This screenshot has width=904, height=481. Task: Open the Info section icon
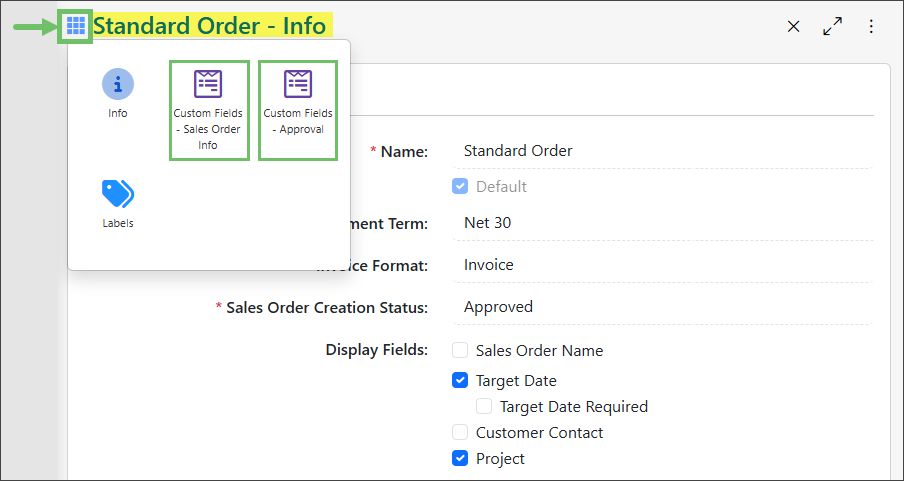point(118,84)
